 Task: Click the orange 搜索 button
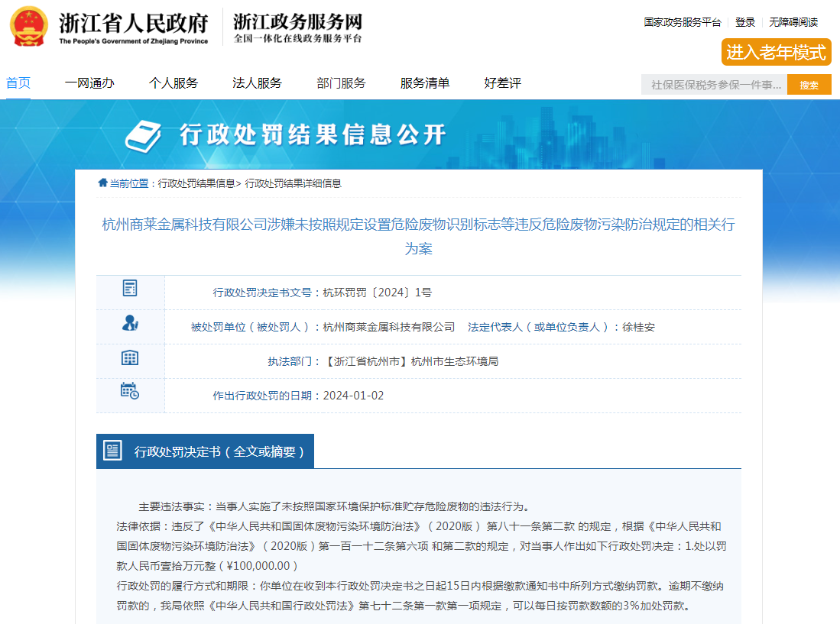click(x=809, y=85)
